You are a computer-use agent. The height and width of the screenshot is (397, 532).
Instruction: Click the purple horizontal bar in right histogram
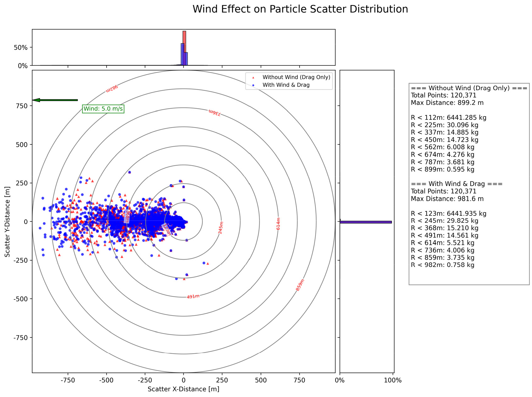[x=366, y=222]
